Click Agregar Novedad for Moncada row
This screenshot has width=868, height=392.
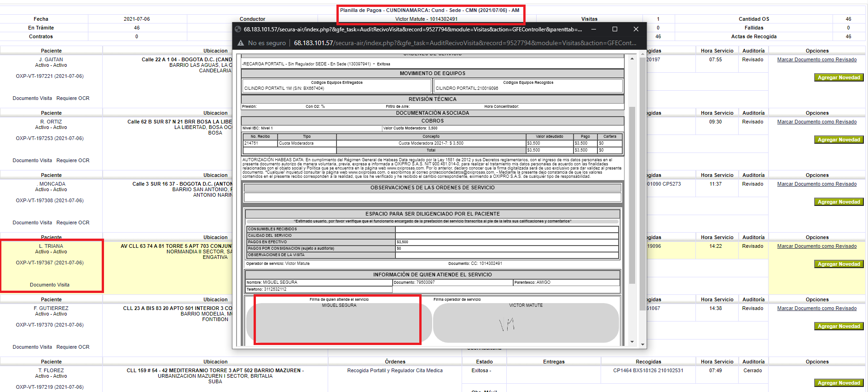[x=839, y=202]
